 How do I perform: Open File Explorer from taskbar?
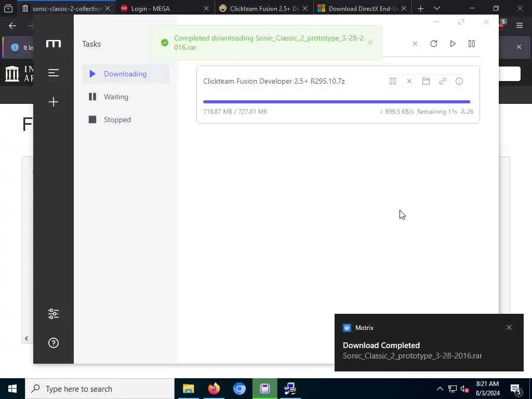click(x=188, y=389)
